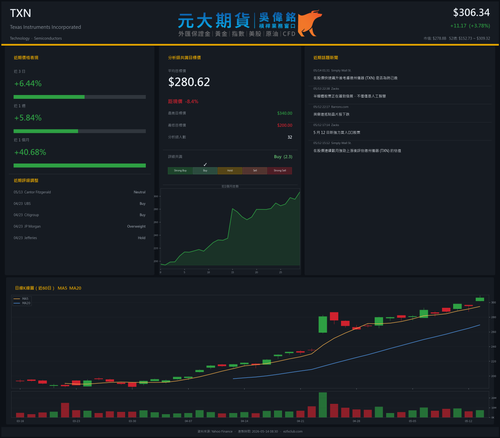Screen dimensions: 500x438
Task: Click the progress bar below +5.84%
Action: 80,131
